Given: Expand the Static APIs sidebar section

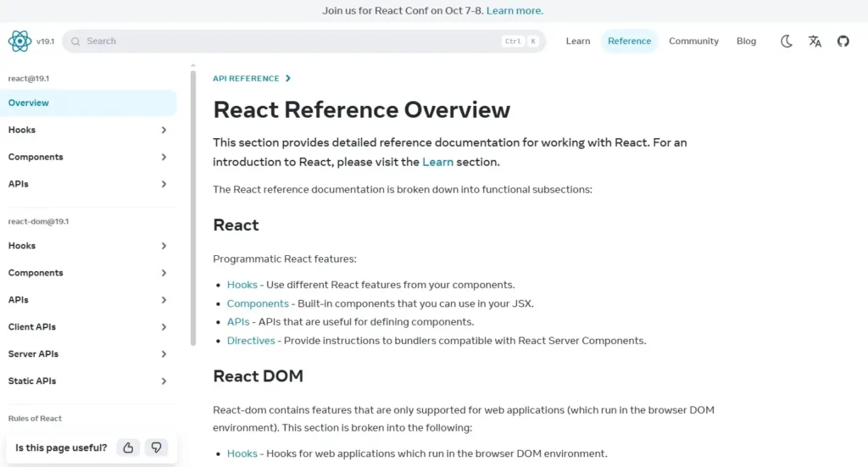Looking at the screenshot, I should 164,381.
